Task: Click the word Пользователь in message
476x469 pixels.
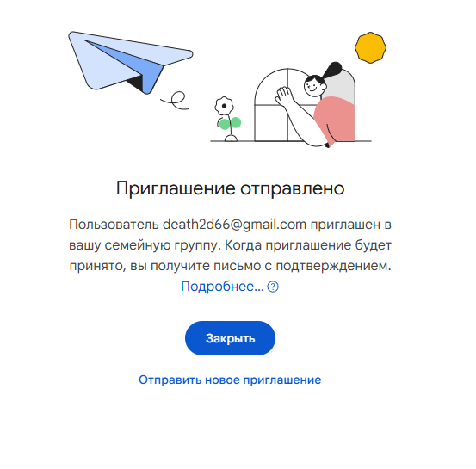Action: [114, 225]
